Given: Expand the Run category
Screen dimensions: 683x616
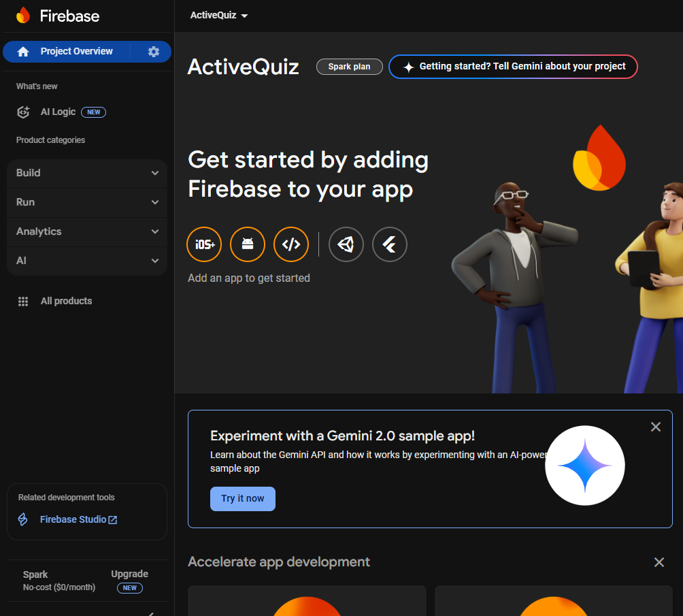Looking at the screenshot, I should click(87, 202).
